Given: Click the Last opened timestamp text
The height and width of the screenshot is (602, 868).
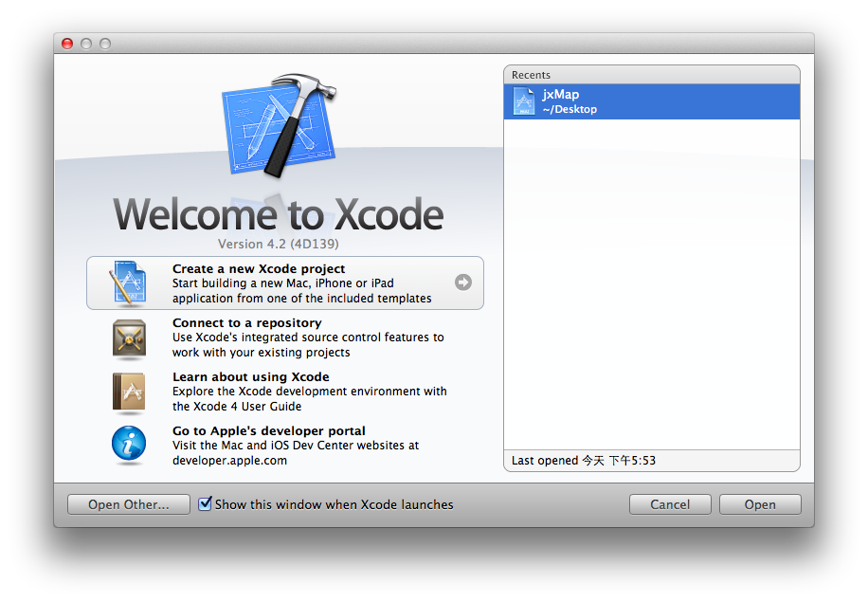Looking at the screenshot, I should 584,461.
